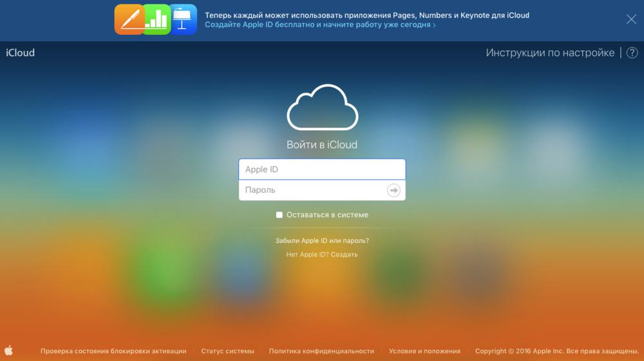
Task: Focus the Apple ID input field
Action: [322, 170]
